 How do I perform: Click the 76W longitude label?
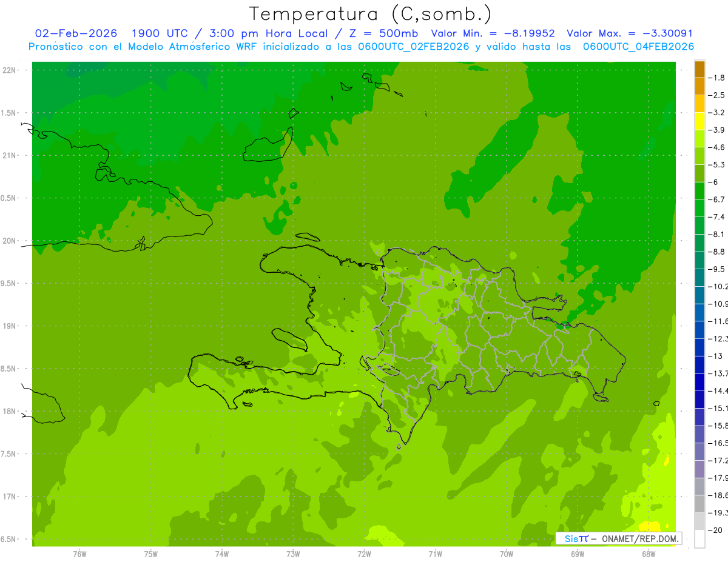(x=79, y=554)
